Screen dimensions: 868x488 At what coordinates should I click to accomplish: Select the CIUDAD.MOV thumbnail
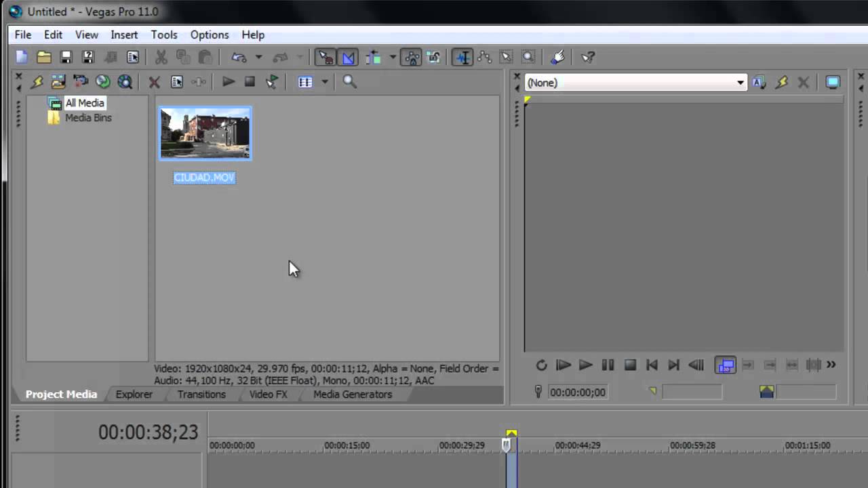point(205,133)
